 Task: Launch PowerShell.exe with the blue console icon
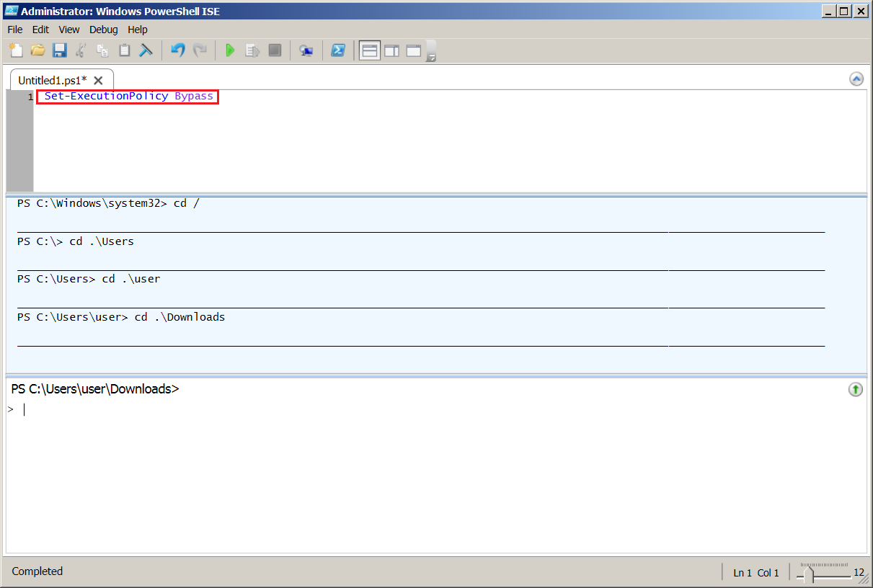coord(337,50)
